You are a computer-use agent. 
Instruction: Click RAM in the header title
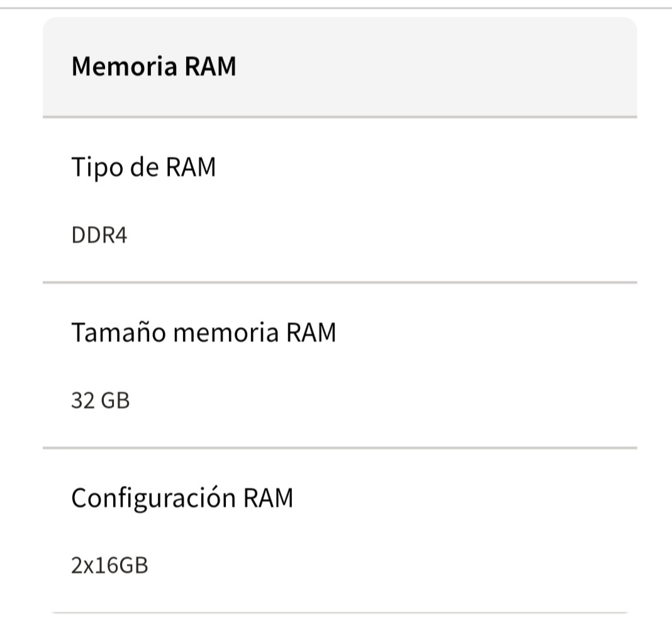click(x=210, y=66)
